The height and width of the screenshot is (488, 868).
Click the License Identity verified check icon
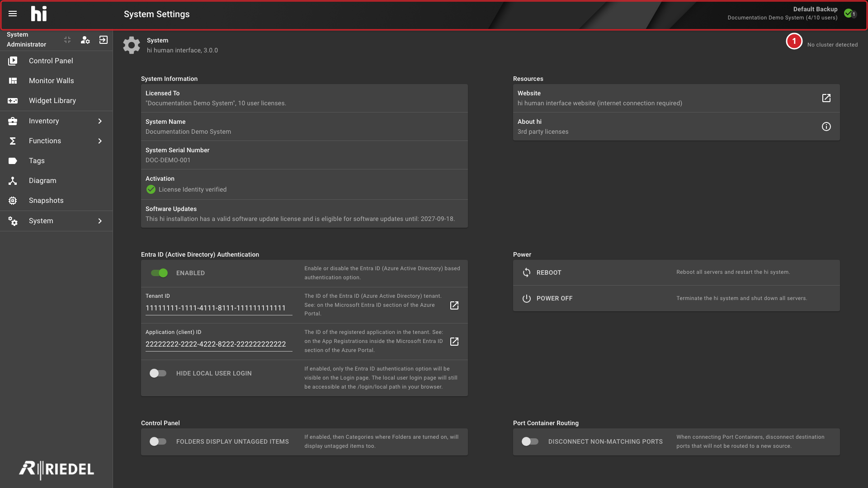coord(151,190)
